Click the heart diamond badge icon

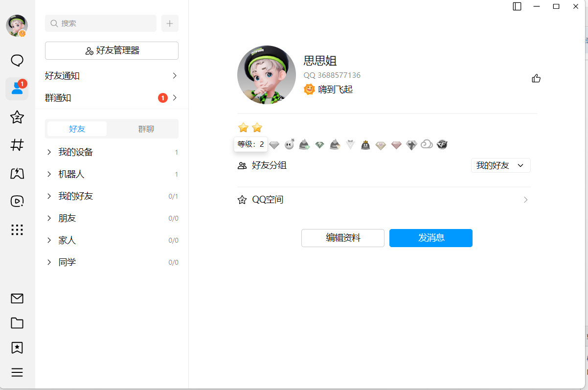point(381,145)
